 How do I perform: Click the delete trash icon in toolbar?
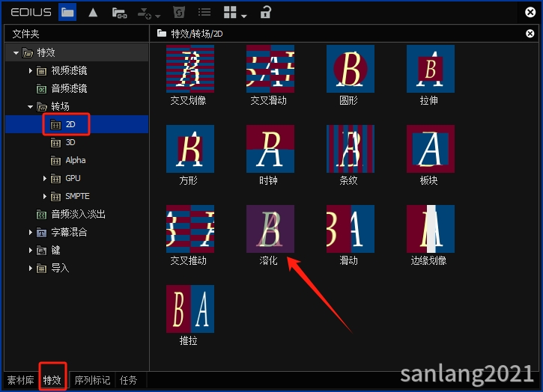click(x=179, y=13)
